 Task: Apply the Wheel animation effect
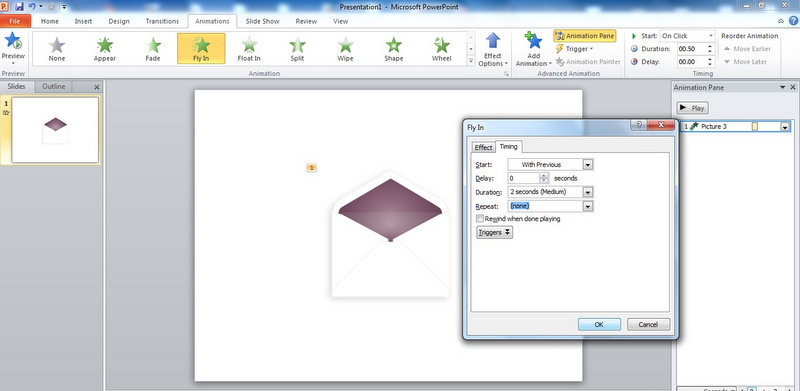(441, 49)
